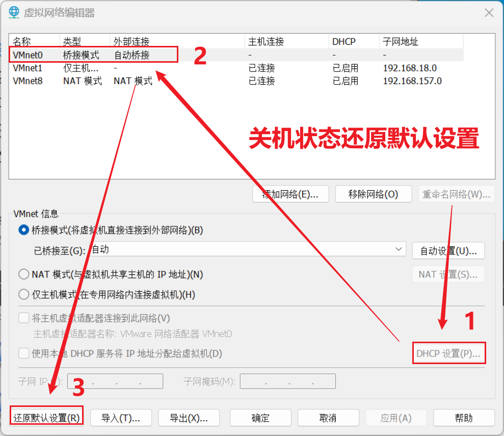Click the 应用(A) button
The width and height of the screenshot is (504, 436).
[396, 418]
